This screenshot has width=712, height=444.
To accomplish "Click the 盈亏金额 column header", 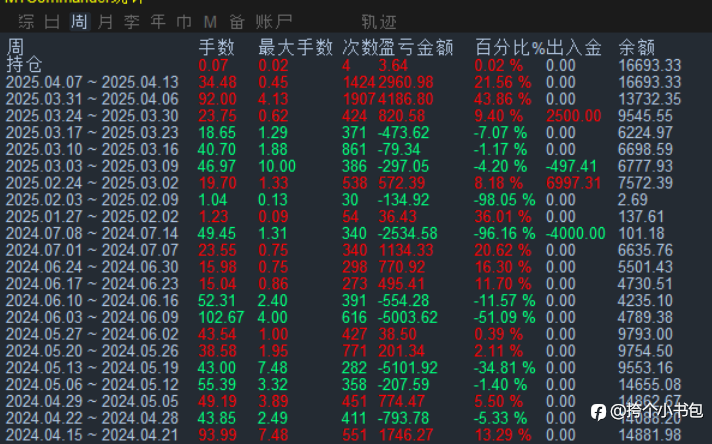I will 416,47.
